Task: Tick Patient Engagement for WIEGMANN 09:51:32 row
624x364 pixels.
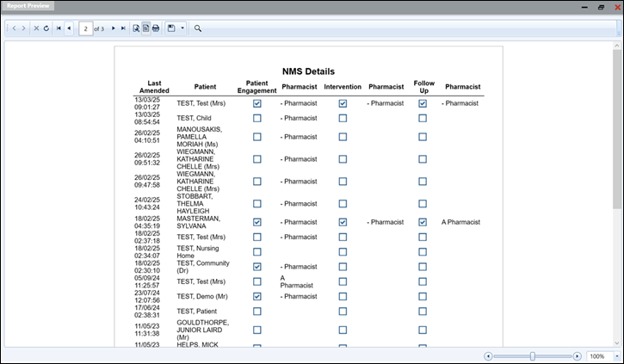Action: tap(257, 159)
